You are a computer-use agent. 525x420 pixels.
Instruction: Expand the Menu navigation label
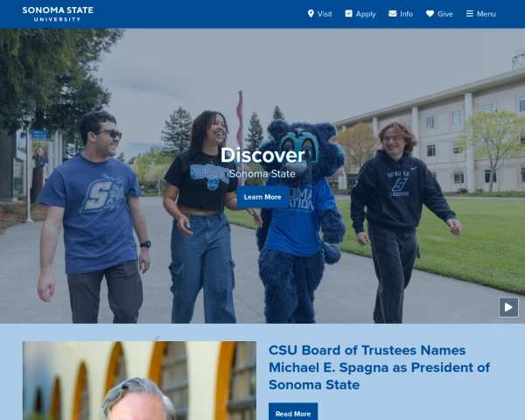[x=486, y=14]
